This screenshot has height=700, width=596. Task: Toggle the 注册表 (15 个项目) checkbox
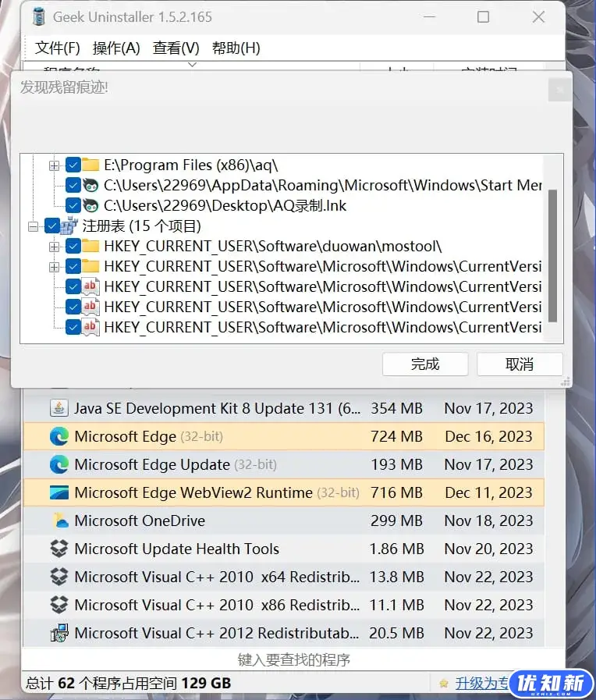pyautogui.click(x=53, y=226)
